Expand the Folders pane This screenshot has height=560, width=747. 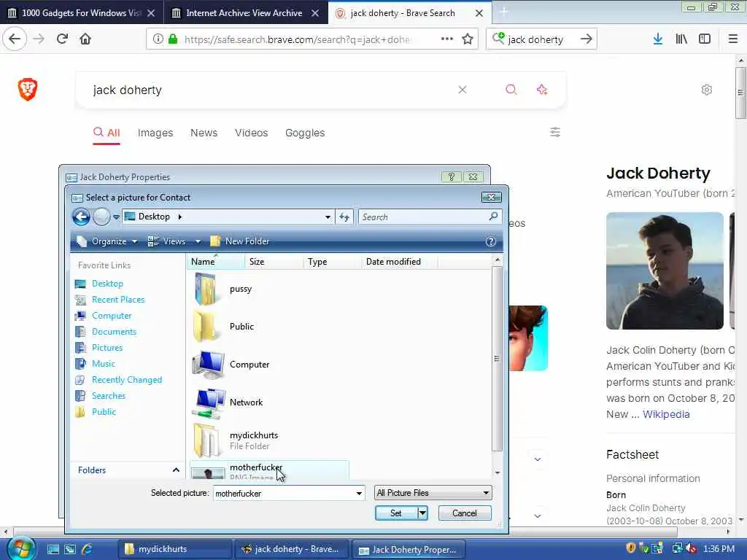pos(176,470)
